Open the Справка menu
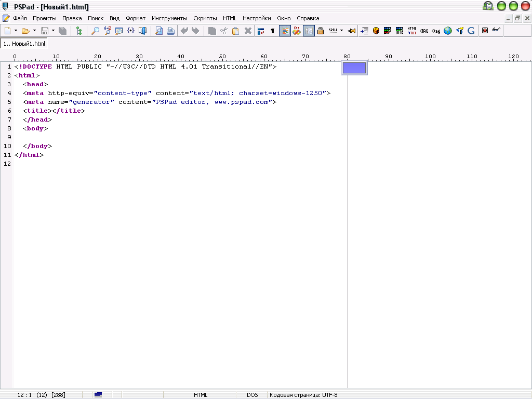Viewport: 532px width, 399px height. click(x=308, y=18)
